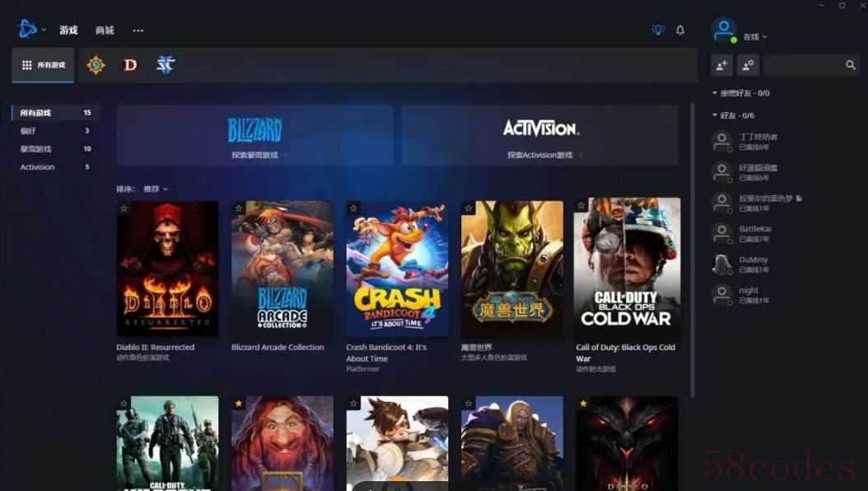
Task: Select the 暴雪游戏 10 sidebar filter
Action: point(55,149)
